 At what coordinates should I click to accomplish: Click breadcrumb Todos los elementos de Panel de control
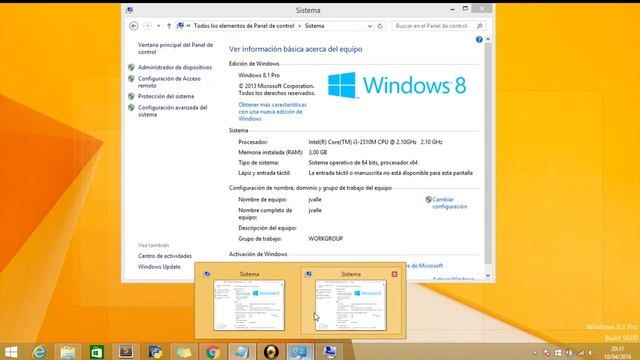pyautogui.click(x=244, y=26)
